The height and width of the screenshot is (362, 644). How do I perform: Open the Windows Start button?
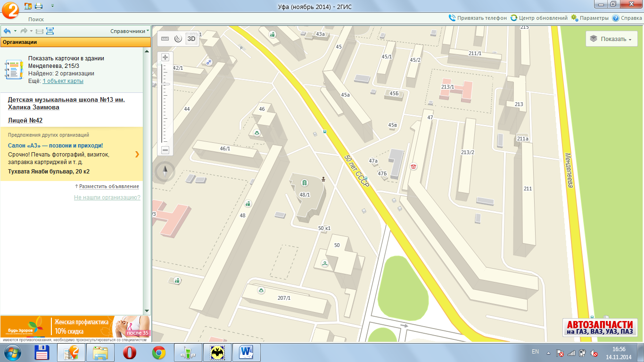click(11, 353)
